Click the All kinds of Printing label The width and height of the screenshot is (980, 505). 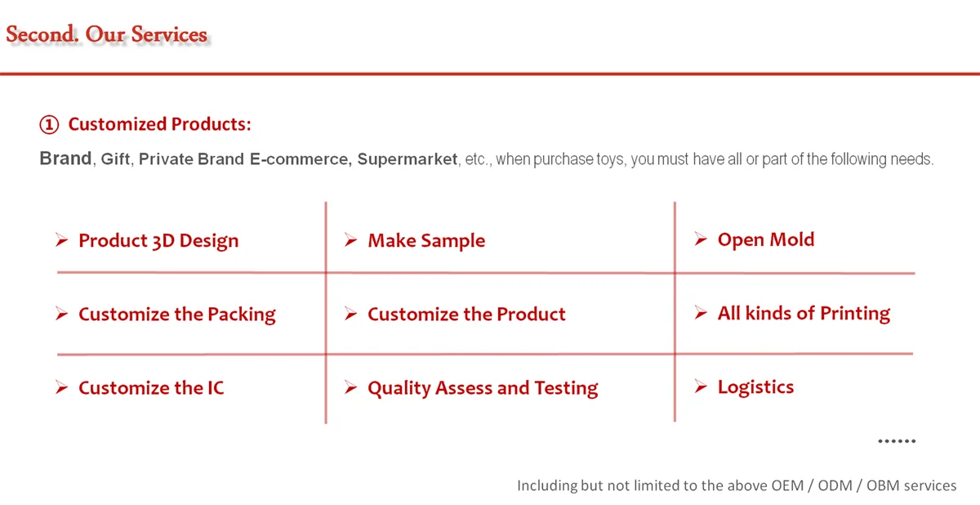pyautogui.click(x=804, y=313)
